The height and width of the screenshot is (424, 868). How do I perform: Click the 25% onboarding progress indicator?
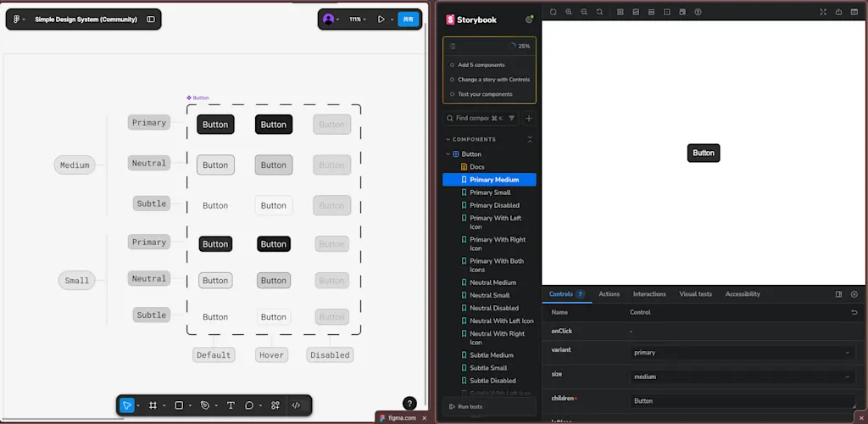pos(520,46)
